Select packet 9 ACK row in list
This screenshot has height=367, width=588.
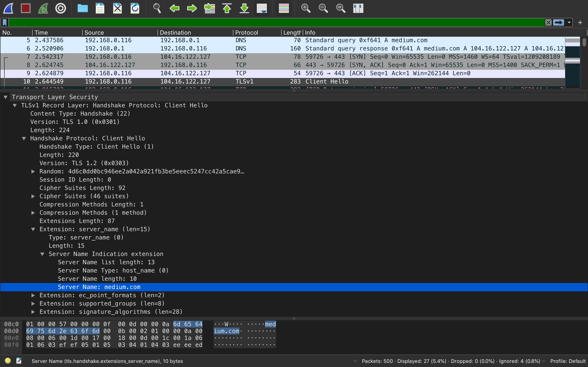[x=283, y=73]
